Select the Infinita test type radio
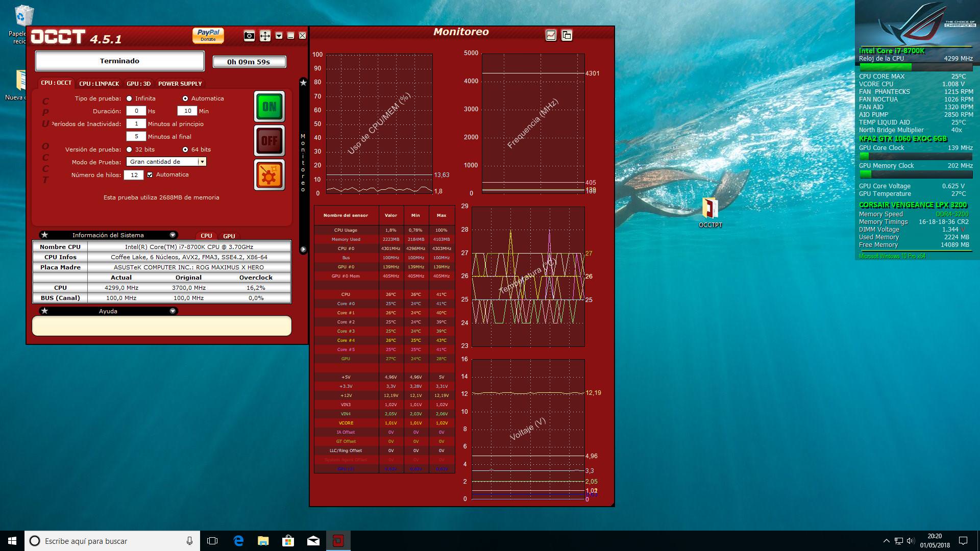This screenshot has height=551, width=980. [x=130, y=98]
